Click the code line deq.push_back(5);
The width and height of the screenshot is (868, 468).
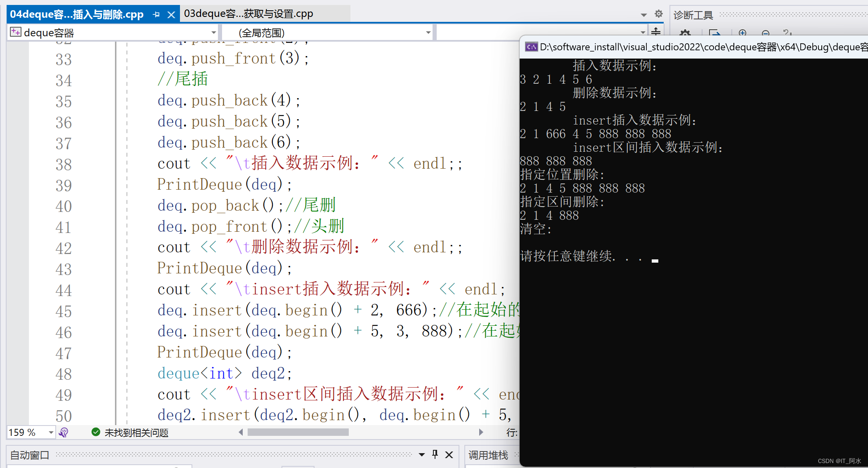pos(229,121)
